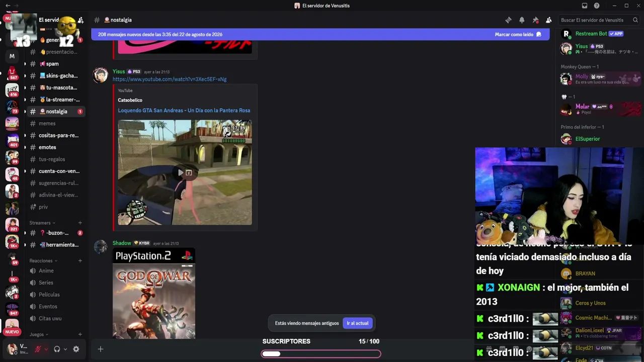644x362 pixels.
Task: Join the Películas voice channel
Action: tap(55, 295)
